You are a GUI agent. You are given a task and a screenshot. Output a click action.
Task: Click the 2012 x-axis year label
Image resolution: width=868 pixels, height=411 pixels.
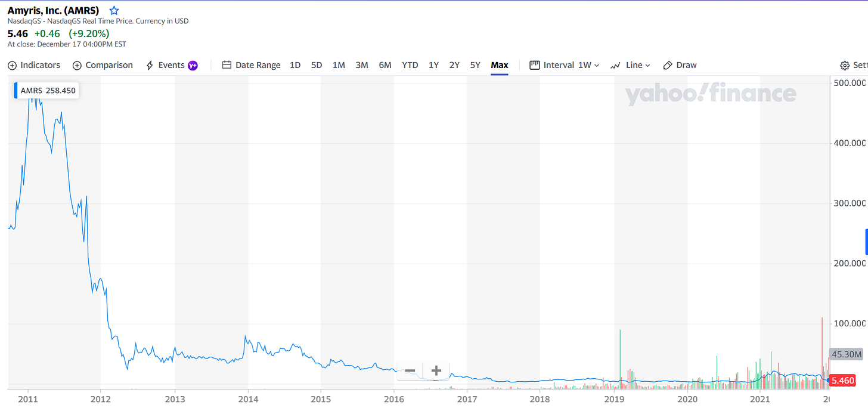coord(100,398)
